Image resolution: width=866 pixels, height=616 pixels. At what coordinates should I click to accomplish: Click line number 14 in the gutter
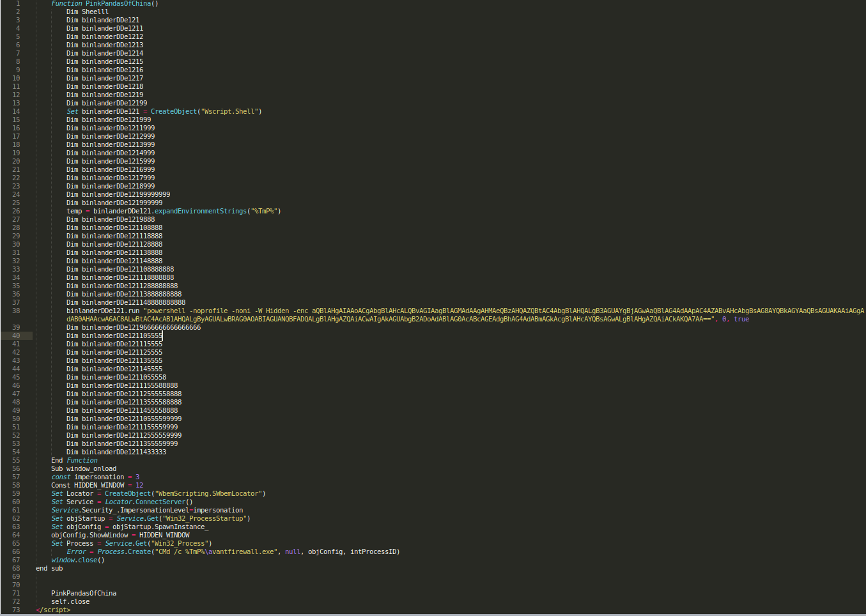click(16, 111)
